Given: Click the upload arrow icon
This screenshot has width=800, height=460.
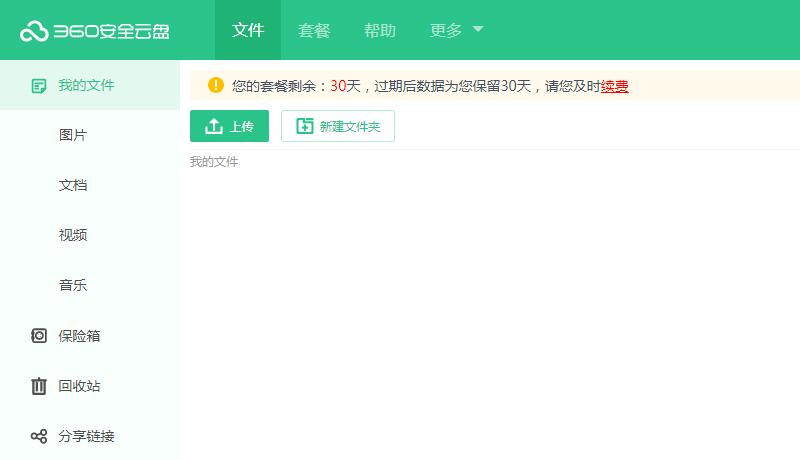Looking at the screenshot, I should 214,126.
